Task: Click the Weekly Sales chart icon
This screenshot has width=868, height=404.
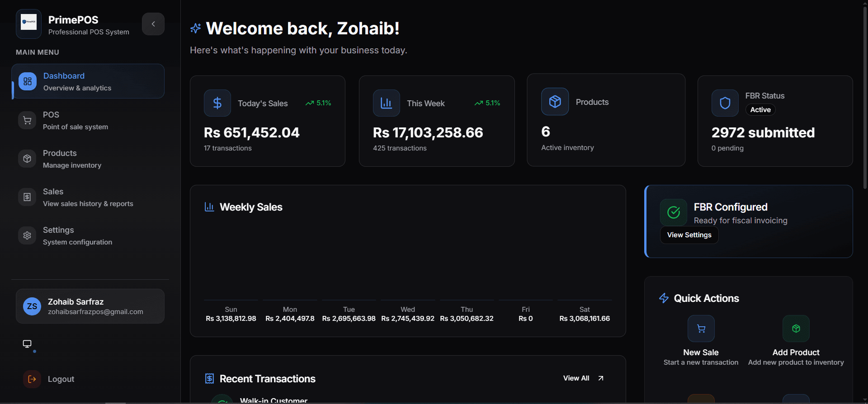Action: (209, 207)
